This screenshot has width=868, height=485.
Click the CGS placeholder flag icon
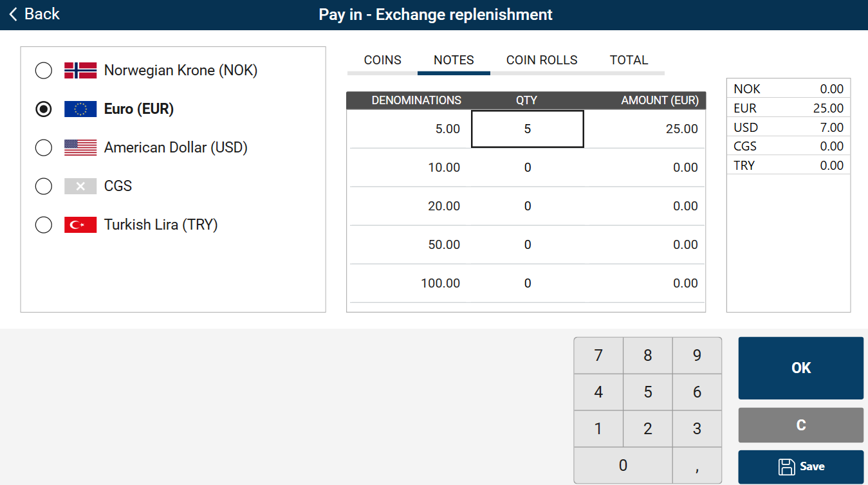80,186
